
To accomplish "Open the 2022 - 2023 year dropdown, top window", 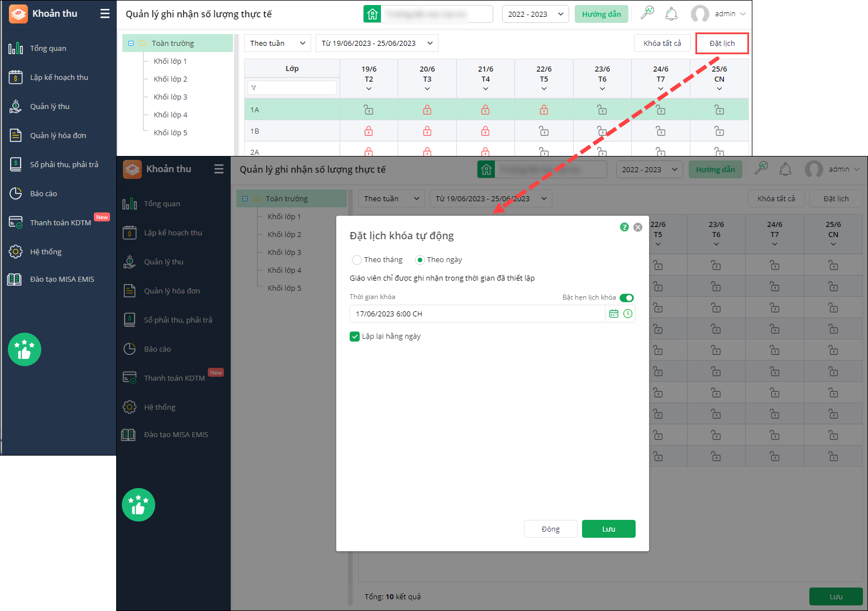I will pos(536,14).
